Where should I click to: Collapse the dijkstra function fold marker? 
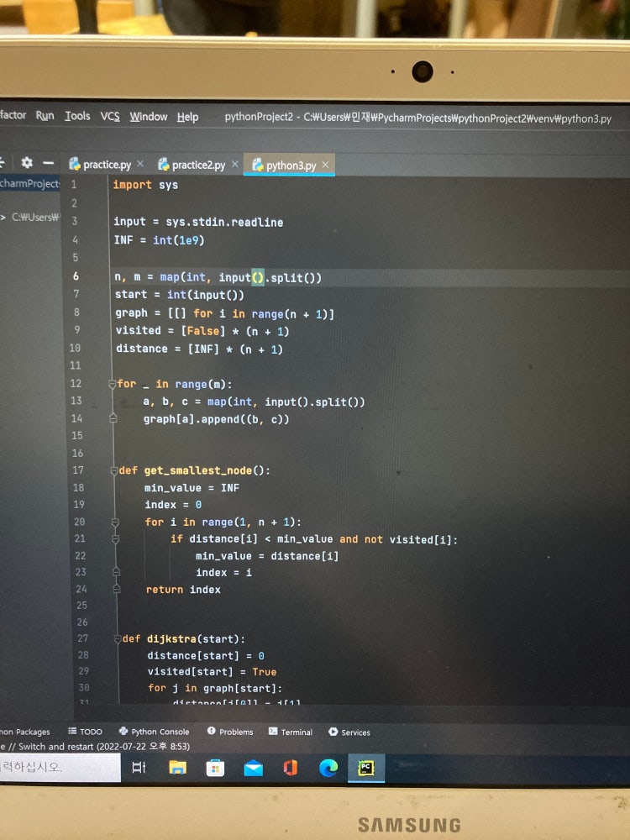pos(116,638)
